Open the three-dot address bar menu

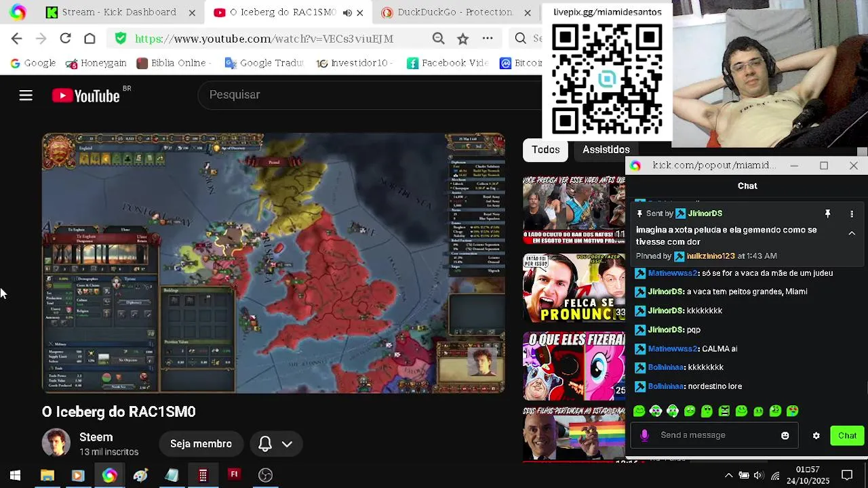pyautogui.click(x=487, y=39)
